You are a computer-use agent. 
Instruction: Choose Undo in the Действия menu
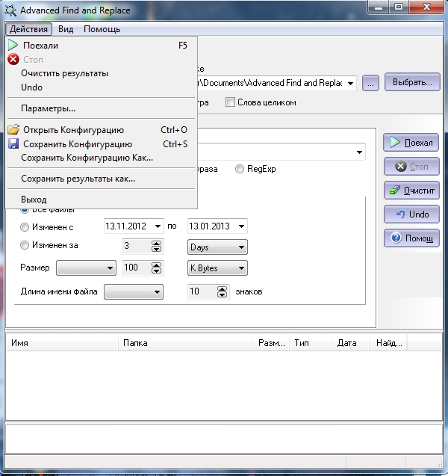pyautogui.click(x=102, y=87)
